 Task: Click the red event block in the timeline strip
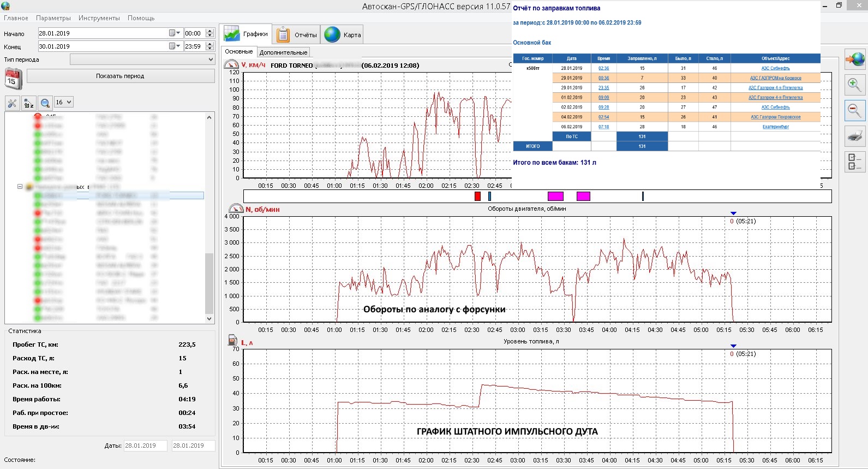click(477, 196)
